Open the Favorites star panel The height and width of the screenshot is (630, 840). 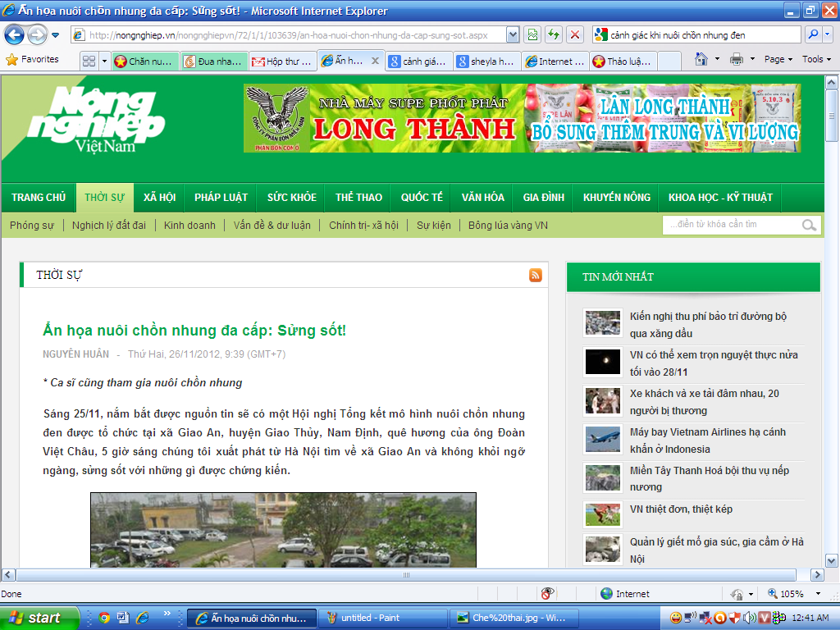pos(33,60)
